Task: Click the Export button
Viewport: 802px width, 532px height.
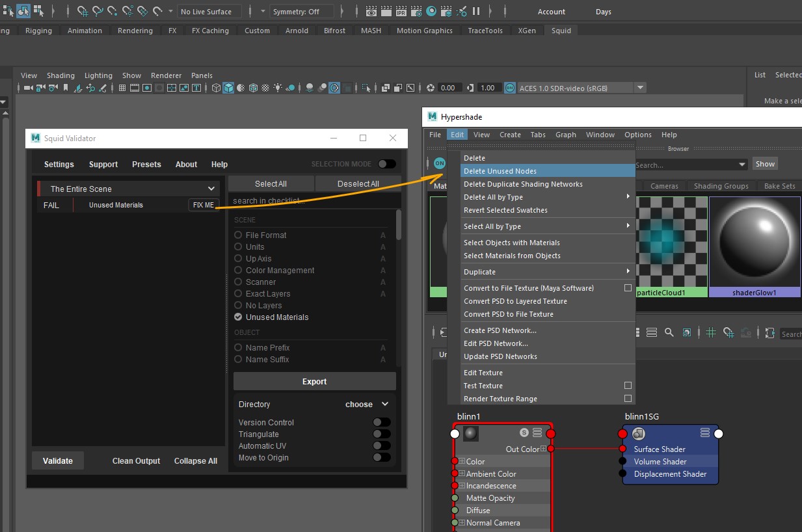Action: click(x=315, y=382)
